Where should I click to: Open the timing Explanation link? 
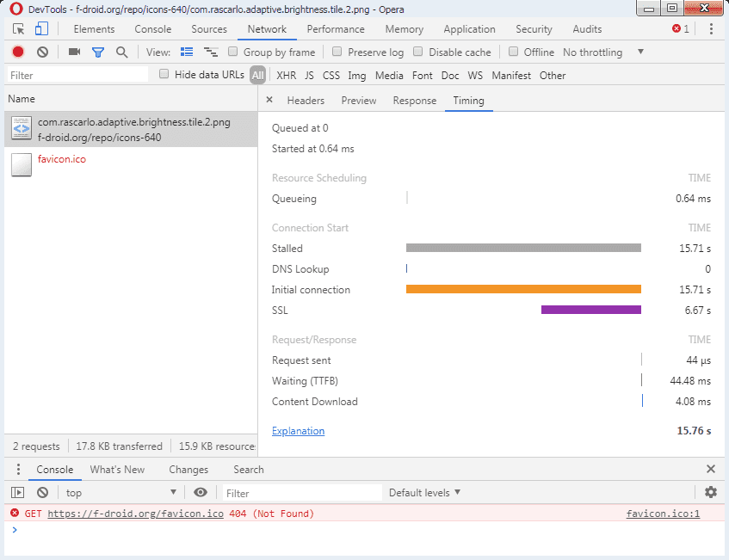298,431
